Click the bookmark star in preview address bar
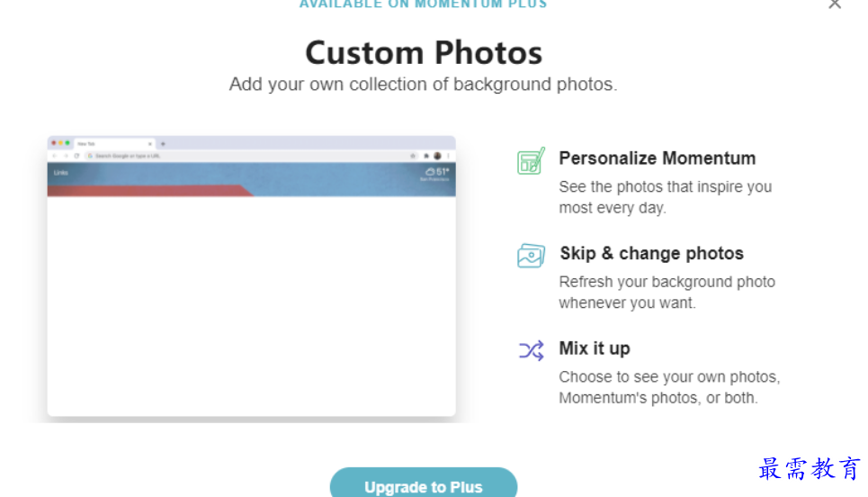The width and height of the screenshot is (868, 497). point(412,157)
